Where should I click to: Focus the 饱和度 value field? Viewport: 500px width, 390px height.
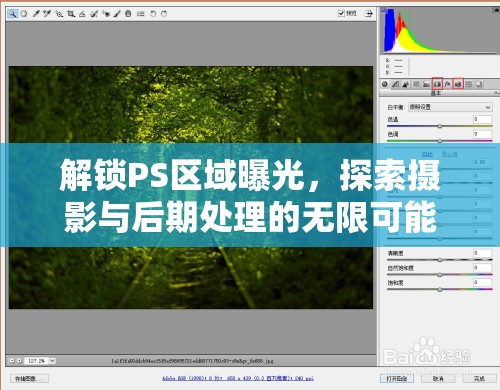(482, 282)
